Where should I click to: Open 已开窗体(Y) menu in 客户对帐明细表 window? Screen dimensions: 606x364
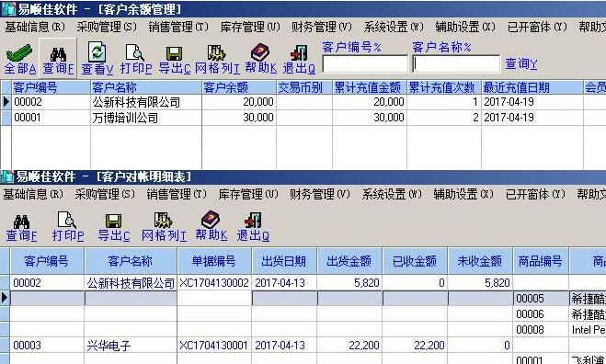(536, 194)
